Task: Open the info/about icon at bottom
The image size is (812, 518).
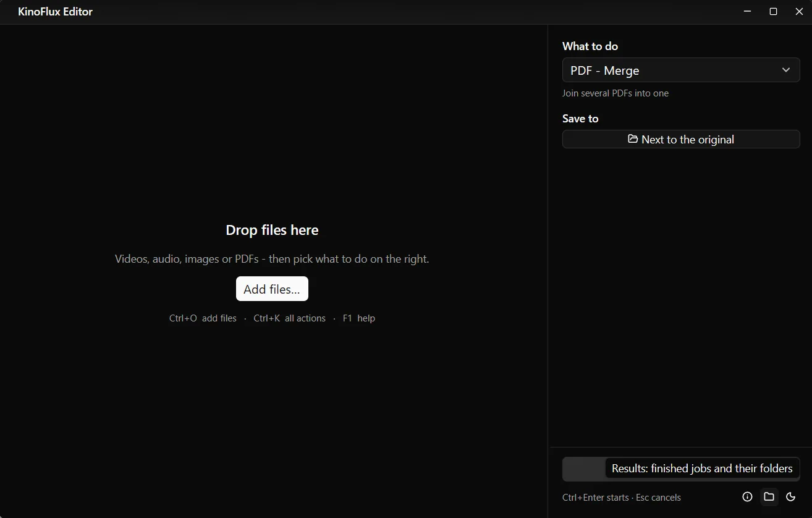Action: [x=747, y=497]
